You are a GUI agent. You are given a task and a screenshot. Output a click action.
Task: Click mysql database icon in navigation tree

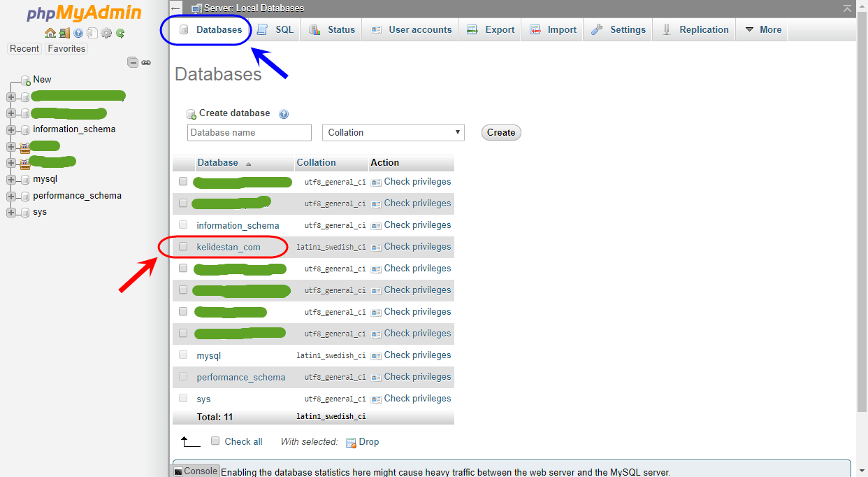(x=25, y=179)
